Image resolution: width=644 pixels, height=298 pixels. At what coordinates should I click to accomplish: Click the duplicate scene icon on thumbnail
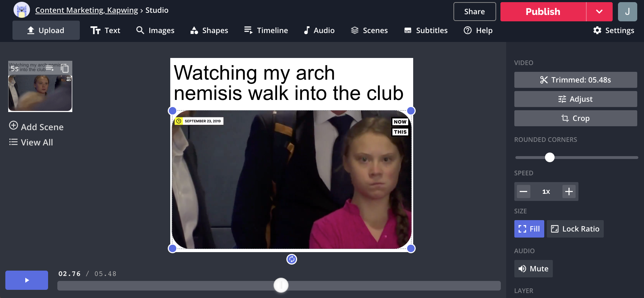pos(64,68)
